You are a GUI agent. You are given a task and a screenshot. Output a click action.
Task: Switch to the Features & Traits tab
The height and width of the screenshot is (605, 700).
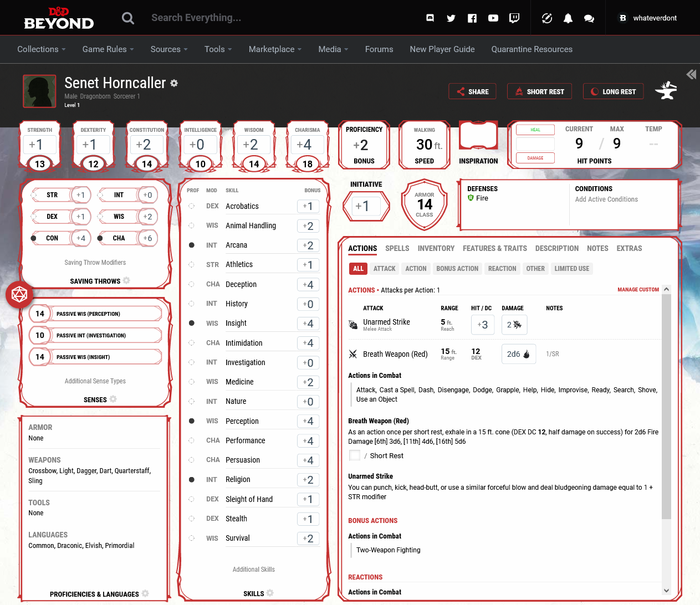click(495, 249)
